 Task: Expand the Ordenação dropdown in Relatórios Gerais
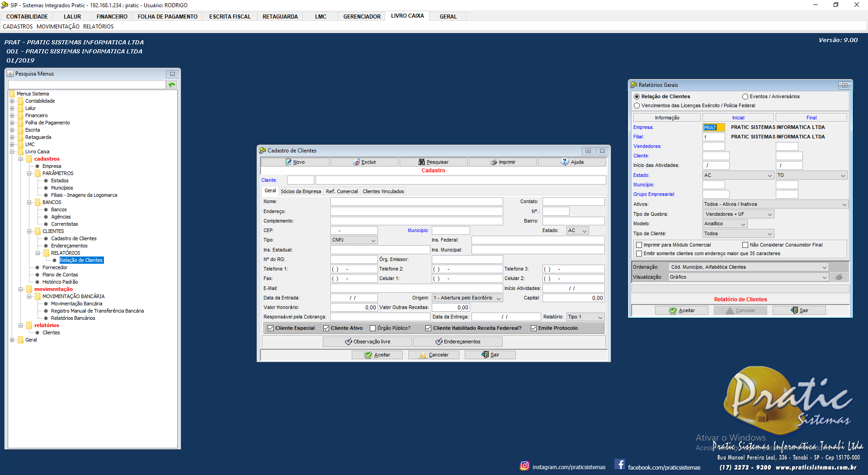pyautogui.click(x=824, y=267)
